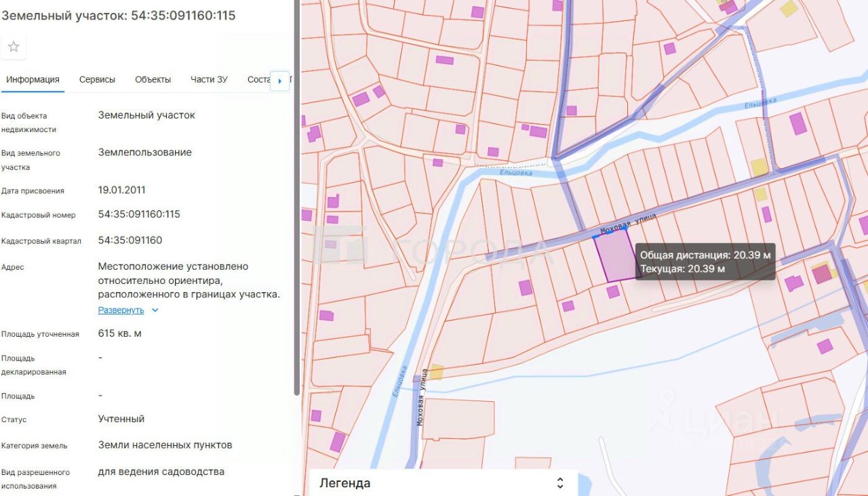Screen dimensions: 868x496
Task: Select the highlighted purple land plot on the map
Action: tap(617, 256)
